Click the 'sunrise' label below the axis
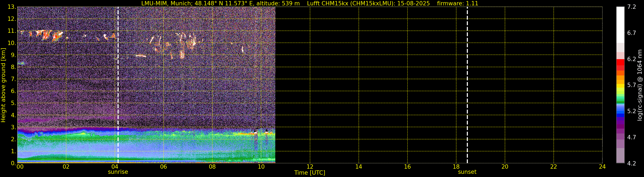 click(x=118, y=172)
